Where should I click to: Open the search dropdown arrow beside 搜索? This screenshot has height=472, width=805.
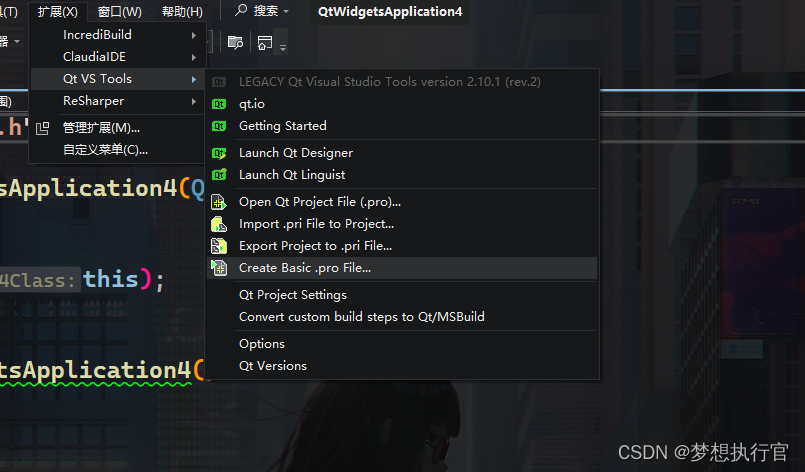[x=286, y=11]
